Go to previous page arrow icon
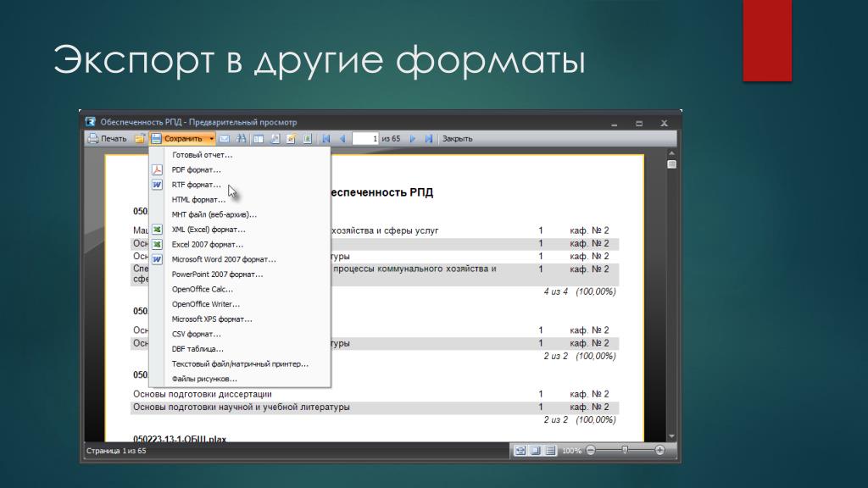The height and width of the screenshot is (488, 868). 342,139
